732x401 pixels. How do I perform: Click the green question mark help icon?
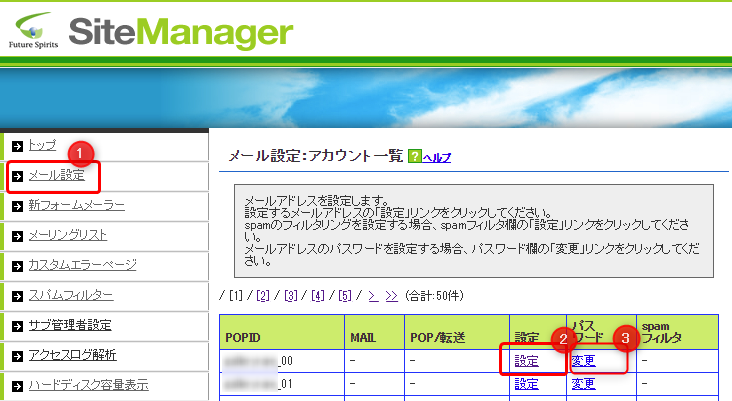pos(415,156)
